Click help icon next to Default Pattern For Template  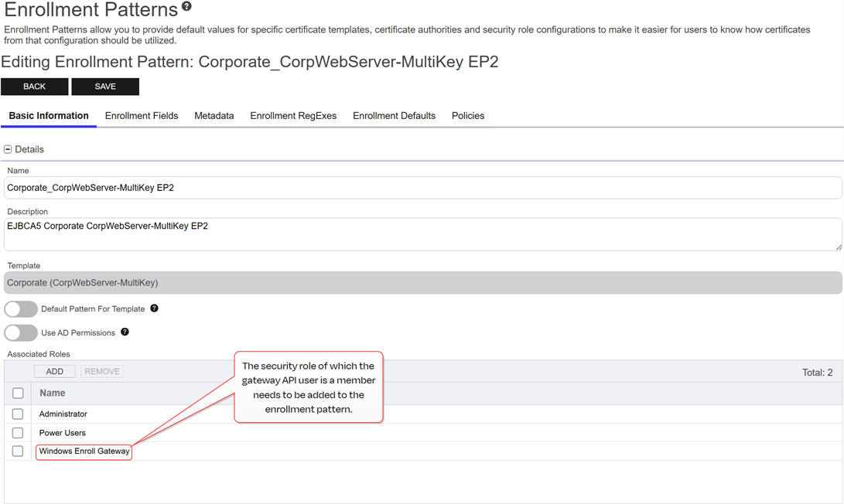[x=154, y=308]
